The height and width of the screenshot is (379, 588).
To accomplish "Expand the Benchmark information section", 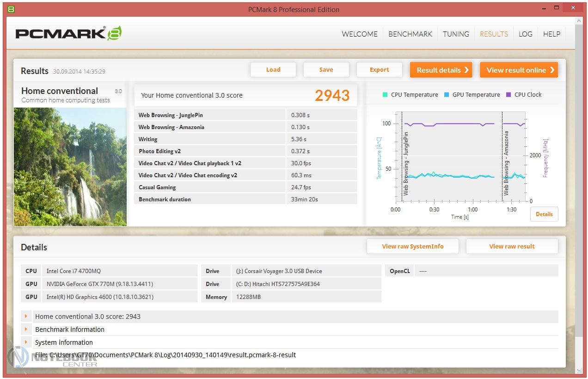I will pyautogui.click(x=26, y=329).
